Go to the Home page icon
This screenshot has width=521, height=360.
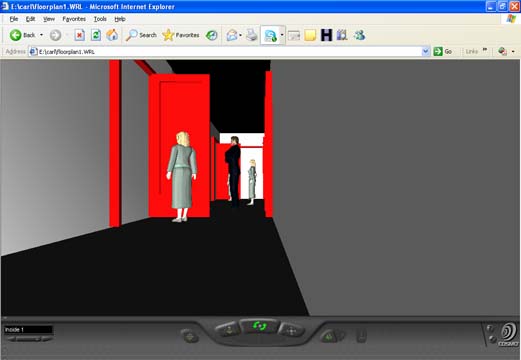click(112, 35)
